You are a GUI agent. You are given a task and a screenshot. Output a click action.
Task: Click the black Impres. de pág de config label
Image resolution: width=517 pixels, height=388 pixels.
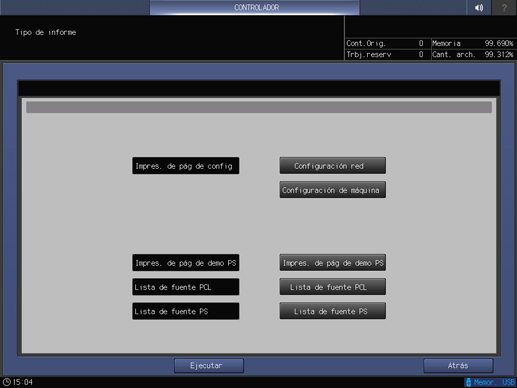click(x=186, y=166)
